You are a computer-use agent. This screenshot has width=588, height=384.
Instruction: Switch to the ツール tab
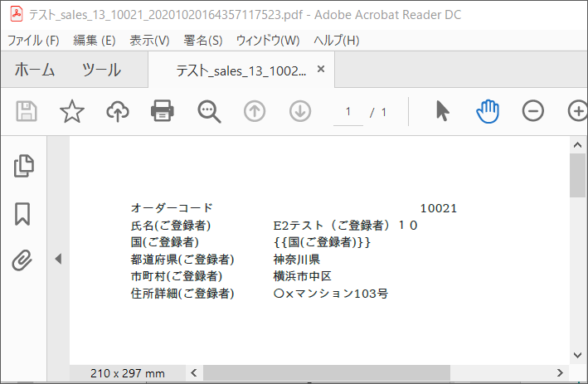click(x=101, y=70)
